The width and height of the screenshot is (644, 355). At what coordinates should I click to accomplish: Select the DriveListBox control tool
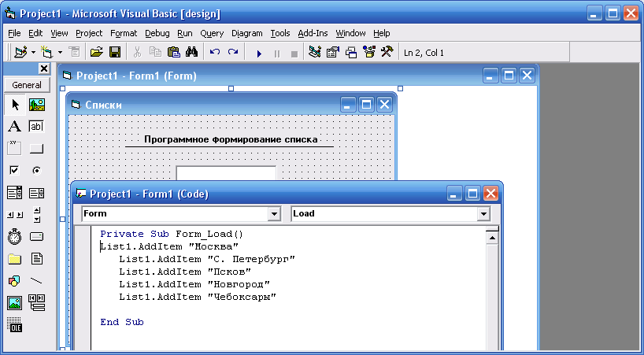tap(37, 237)
